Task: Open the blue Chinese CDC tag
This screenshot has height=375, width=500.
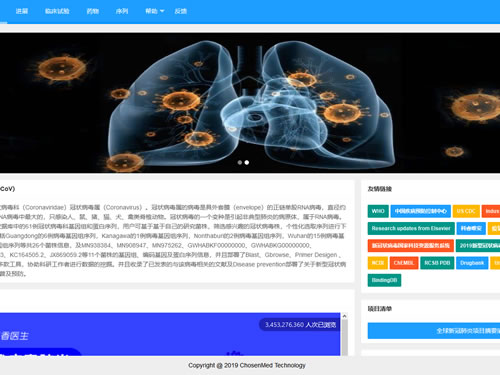Action: [421, 211]
